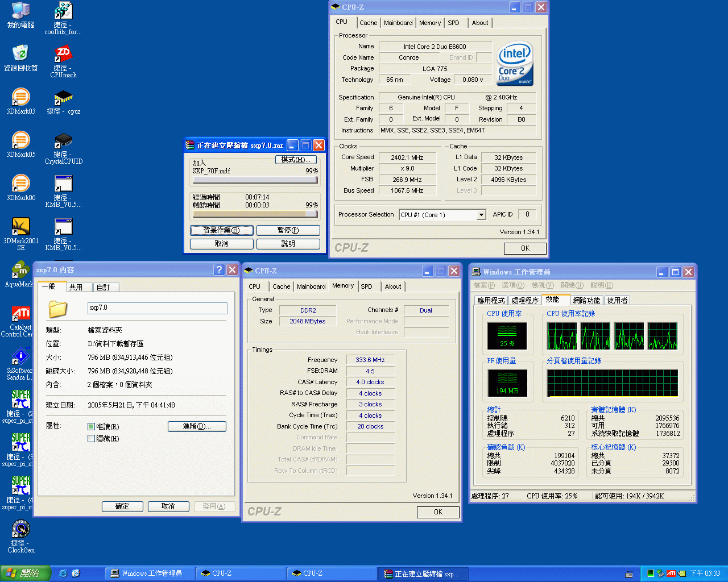Image resolution: width=728 pixels, height=582 pixels.
Task: Click the Intel Core 2 Duo logo
Action: 515,64
